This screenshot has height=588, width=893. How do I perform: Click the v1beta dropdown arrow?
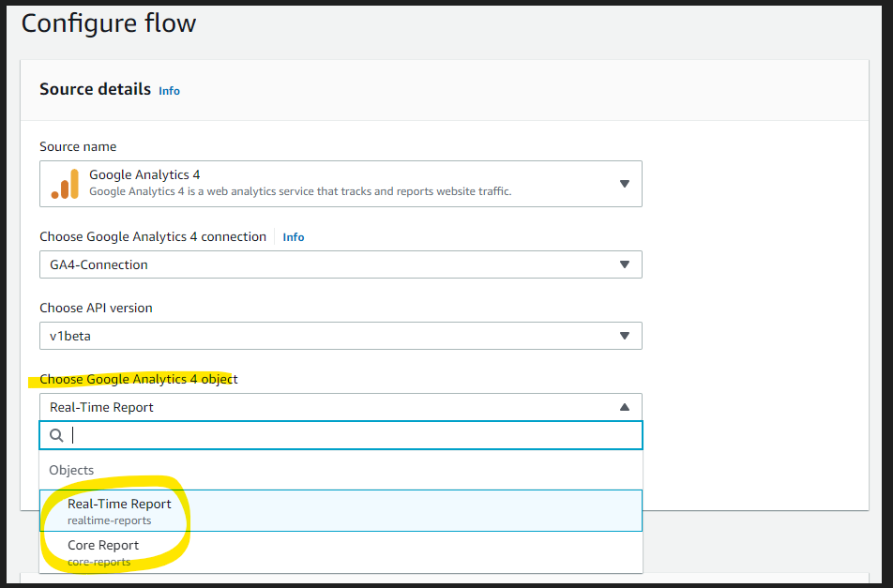624,336
